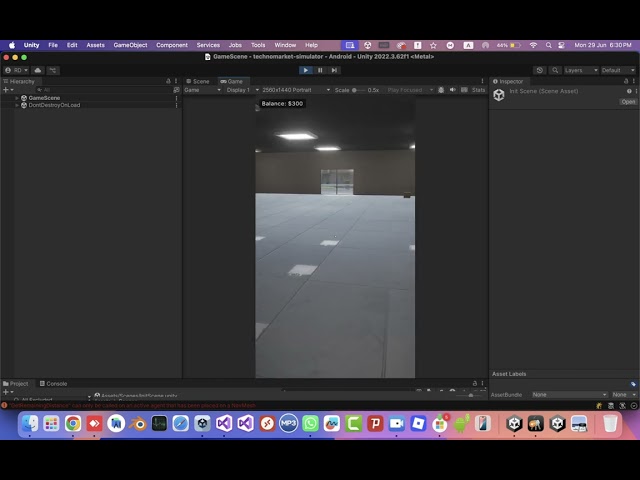Select the Inspector tab
This screenshot has width=640, height=480.
tap(508, 81)
